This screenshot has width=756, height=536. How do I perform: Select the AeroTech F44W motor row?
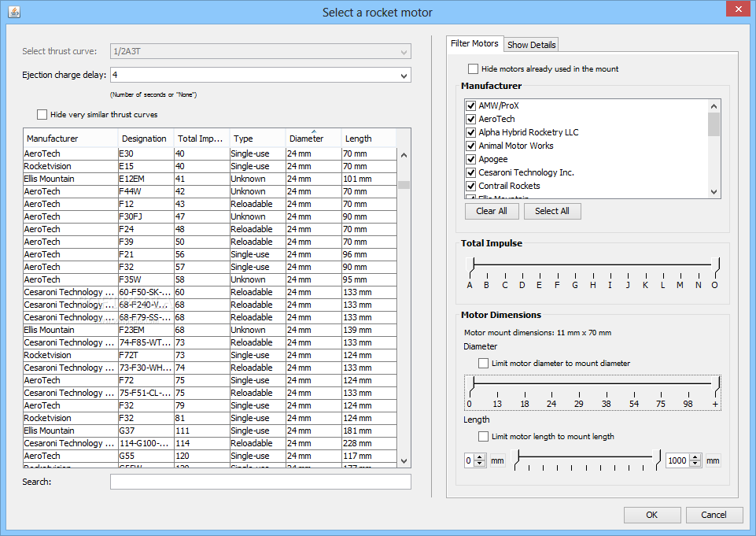point(210,191)
